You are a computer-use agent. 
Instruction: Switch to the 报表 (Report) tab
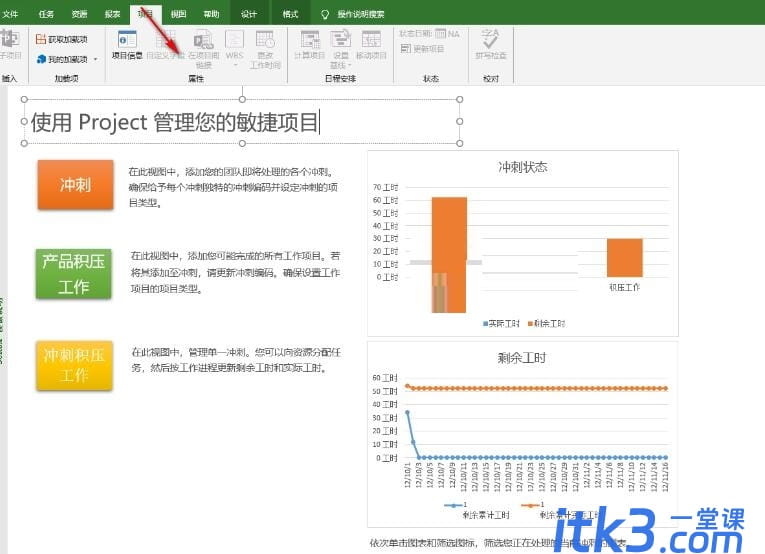112,14
